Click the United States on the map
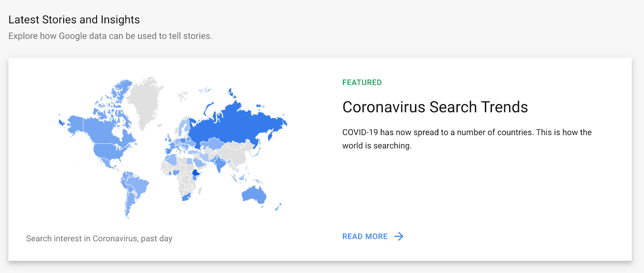Screen dimensions: 644x273 click(111, 151)
